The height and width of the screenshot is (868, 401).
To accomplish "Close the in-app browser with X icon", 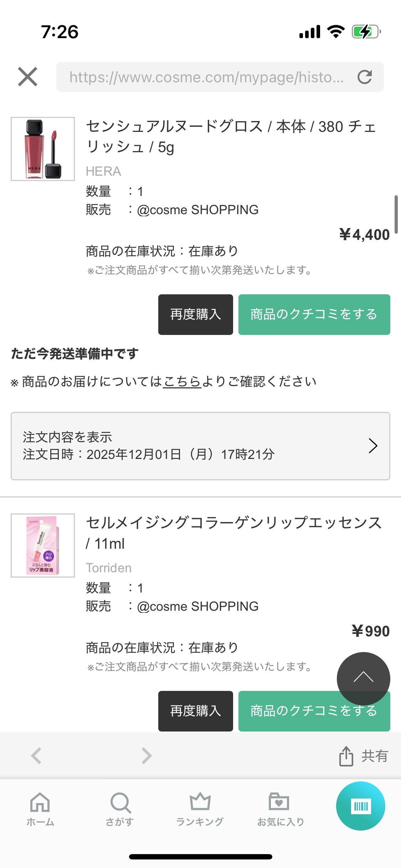I will click(x=27, y=77).
